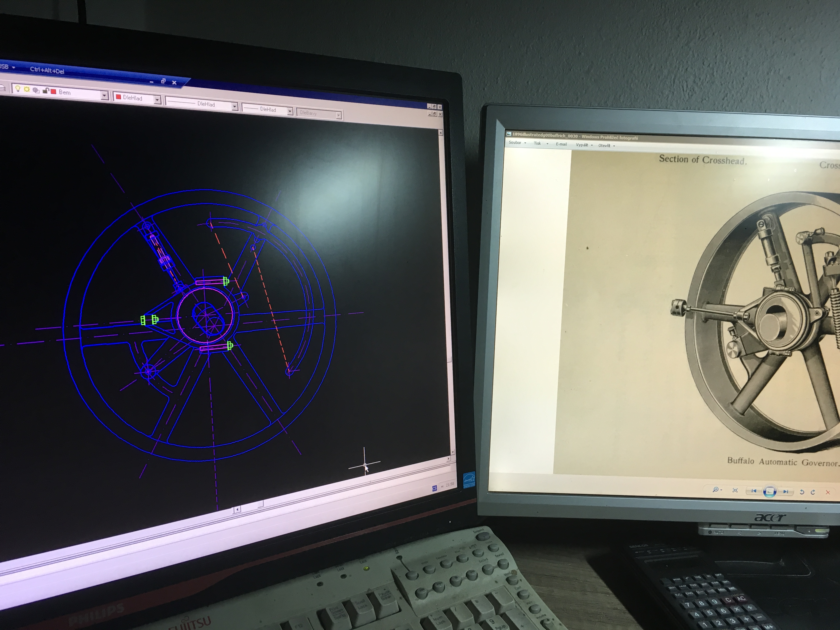Toggle the layer lock padlock icon

[x=46, y=90]
